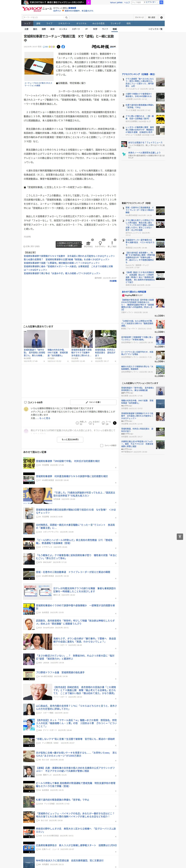Open the article comment count 66 icon

coord(45,47)
